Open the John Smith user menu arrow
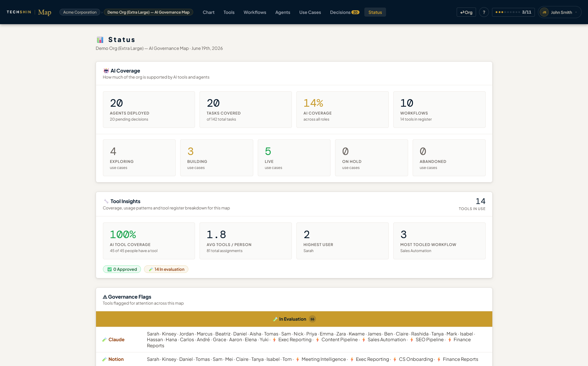The image size is (588, 366). coord(576,12)
